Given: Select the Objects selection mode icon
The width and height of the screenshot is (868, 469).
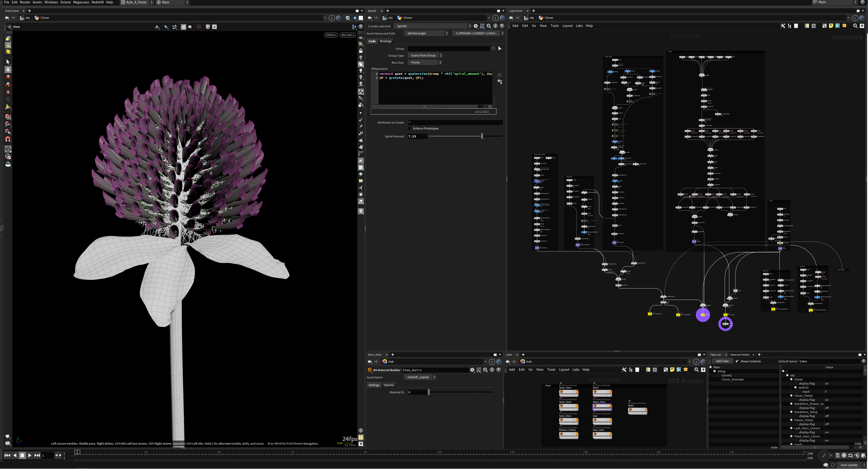Looking at the screenshot, I should [x=8, y=38].
